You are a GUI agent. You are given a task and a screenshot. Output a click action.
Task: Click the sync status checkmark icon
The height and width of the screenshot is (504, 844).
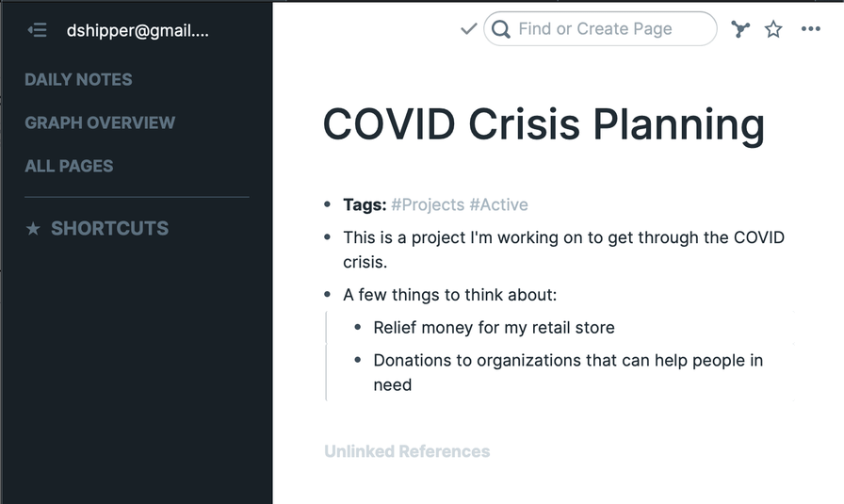[x=468, y=29]
